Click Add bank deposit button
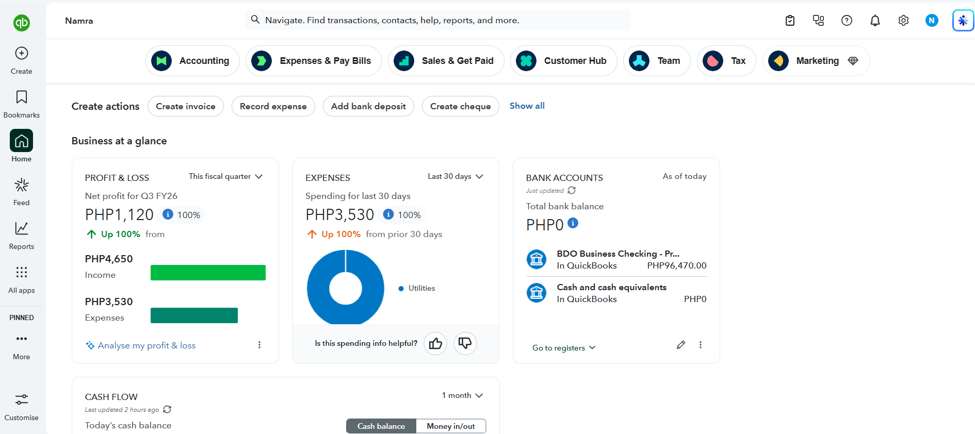The height and width of the screenshot is (434, 975). pos(368,106)
